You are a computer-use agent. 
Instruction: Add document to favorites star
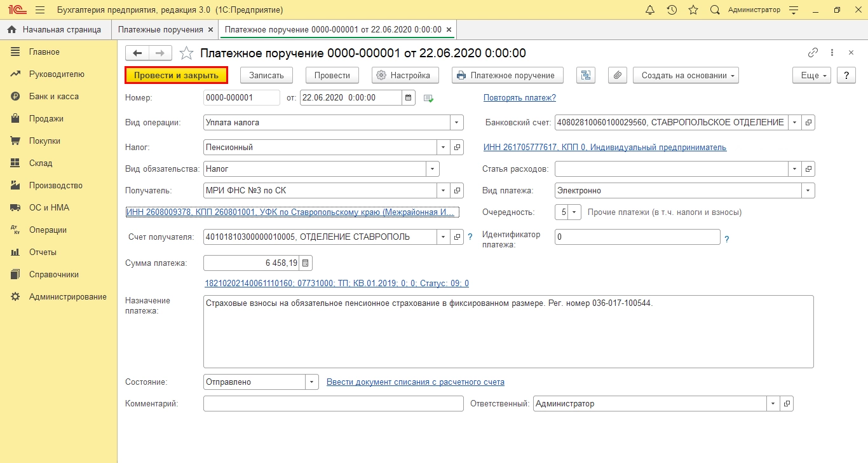coord(186,53)
